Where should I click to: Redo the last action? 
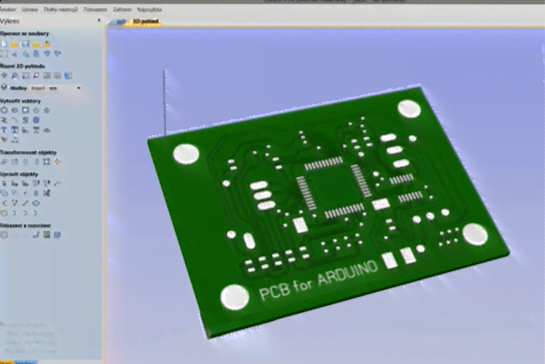pos(58,54)
